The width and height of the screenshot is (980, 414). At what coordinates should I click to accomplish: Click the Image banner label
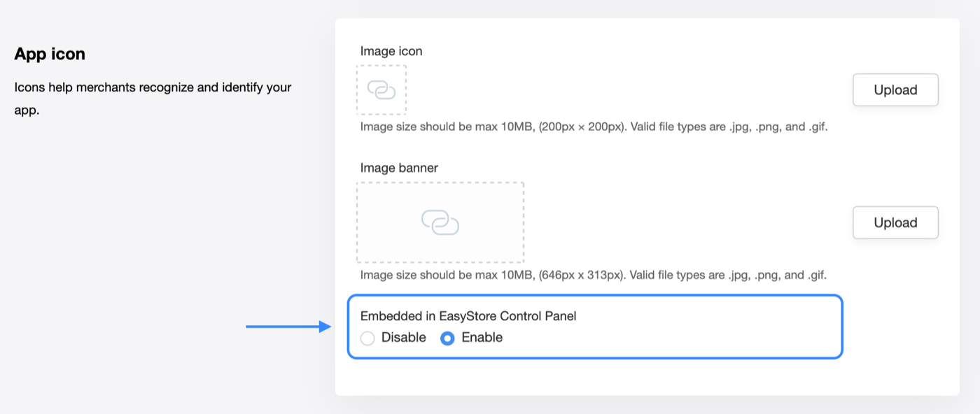pos(399,168)
